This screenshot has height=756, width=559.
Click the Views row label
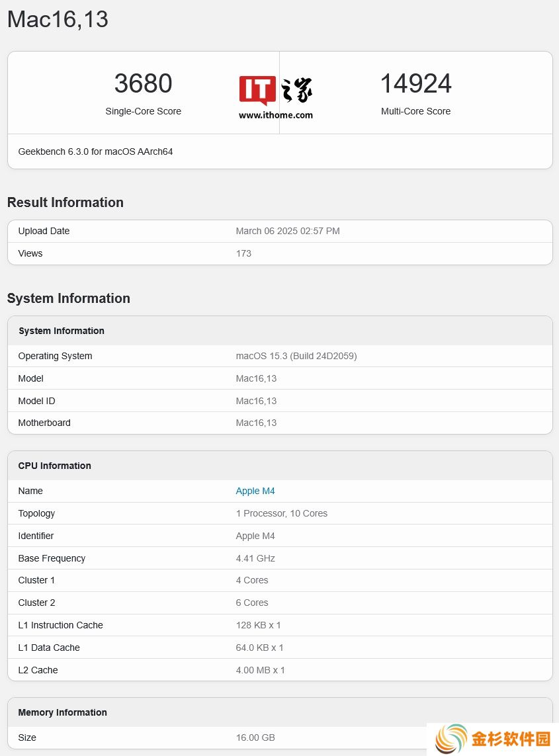[x=30, y=253]
